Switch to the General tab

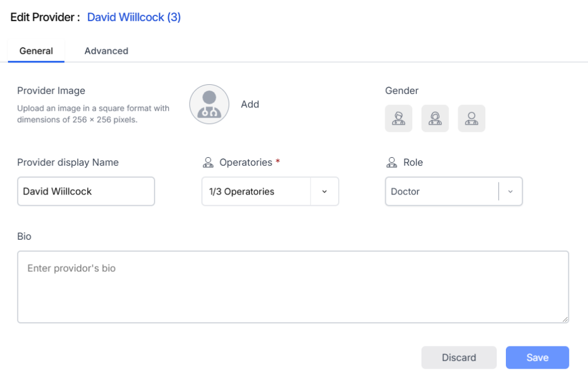(36, 51)
